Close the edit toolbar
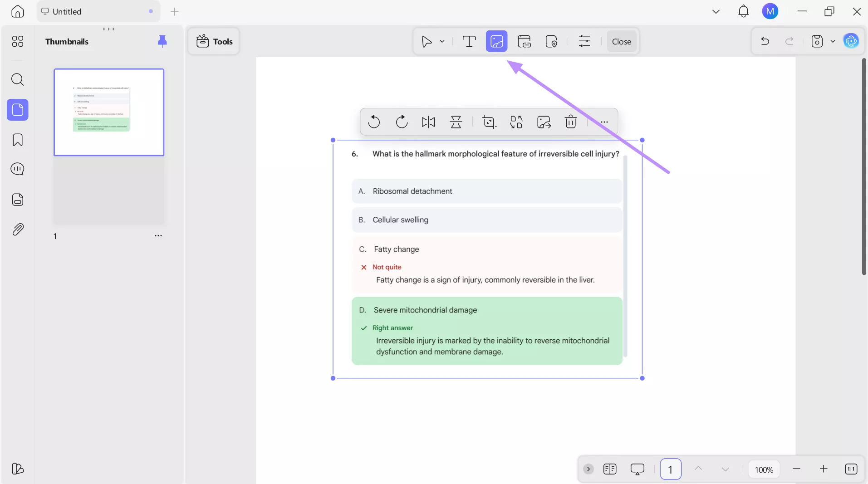 pos(621,42)
